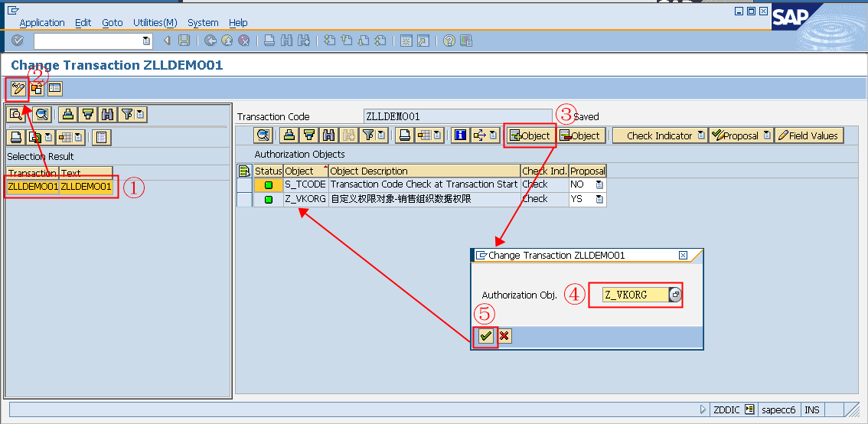Click the Display/Change pencil icon
868x424 pixels.
pos(19,89)
